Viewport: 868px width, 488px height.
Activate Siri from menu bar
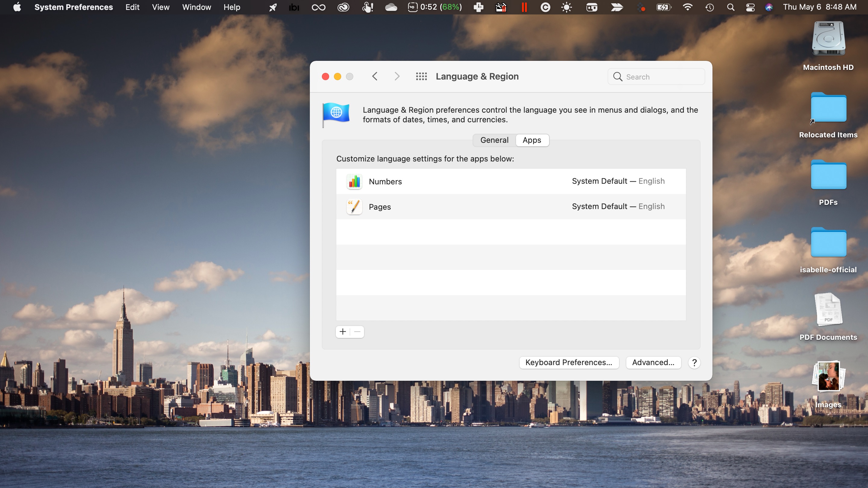pyautogui.click(x=769, y=7)
